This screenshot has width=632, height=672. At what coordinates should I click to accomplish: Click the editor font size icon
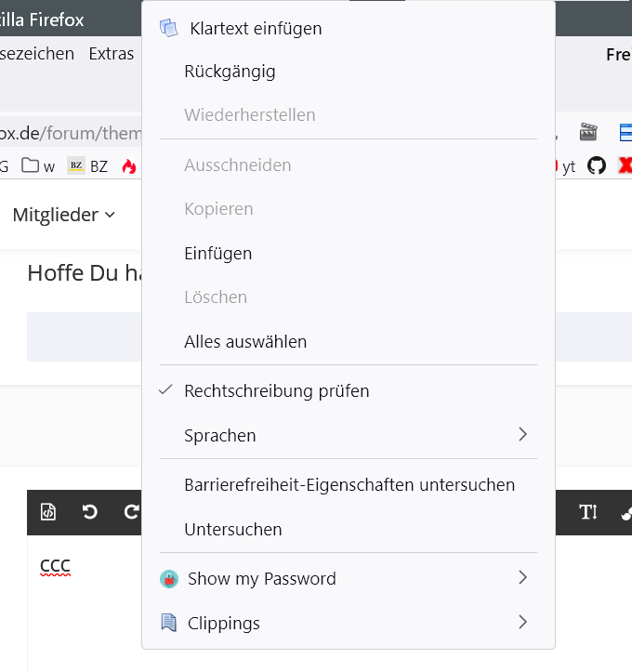[588, 511]
